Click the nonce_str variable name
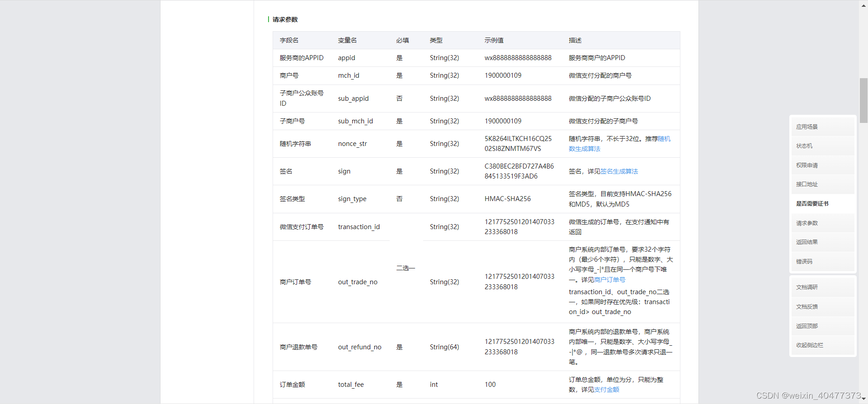Screen dimensions: 868x404 [x=352, y=144]
